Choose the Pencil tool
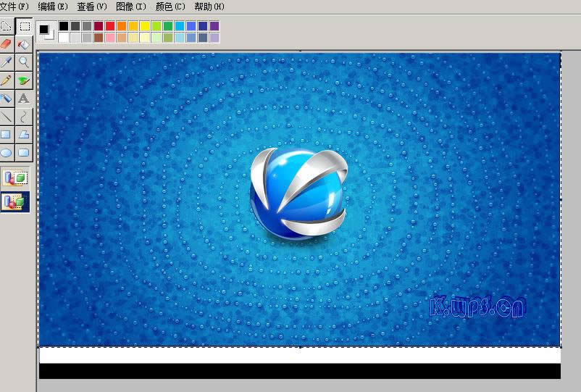This screenshot has width=581, height=392. click(x=7, y=80)
